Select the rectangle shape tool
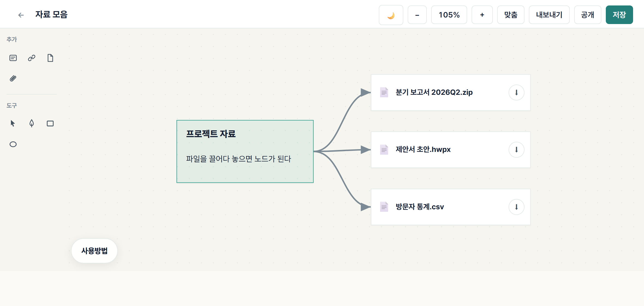This screenshot has height=306, width=644. coord(50,123)
